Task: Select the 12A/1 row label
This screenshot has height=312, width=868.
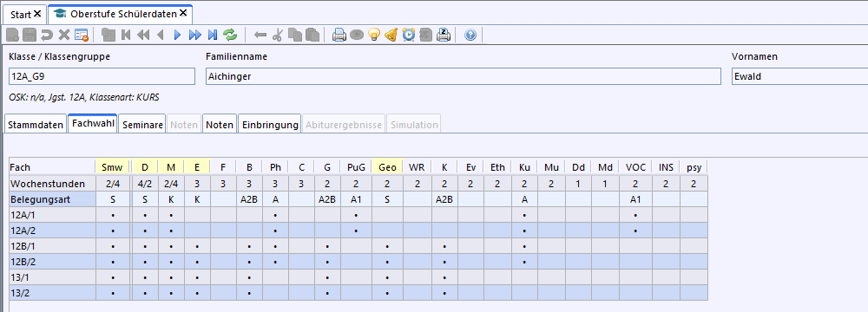Action: [53, 214]
